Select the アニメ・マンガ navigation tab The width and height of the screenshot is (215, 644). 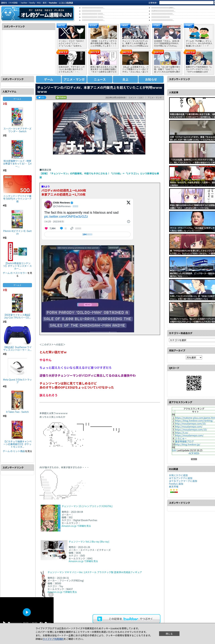pyautogui.click(x=74, y=79)
